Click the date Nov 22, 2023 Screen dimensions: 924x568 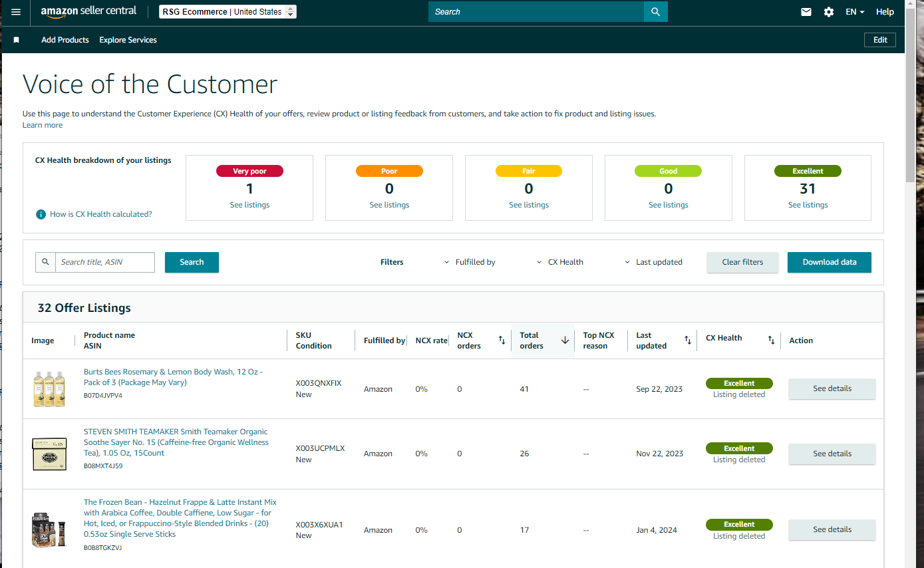pyautogui.click(x=660, y=454)
